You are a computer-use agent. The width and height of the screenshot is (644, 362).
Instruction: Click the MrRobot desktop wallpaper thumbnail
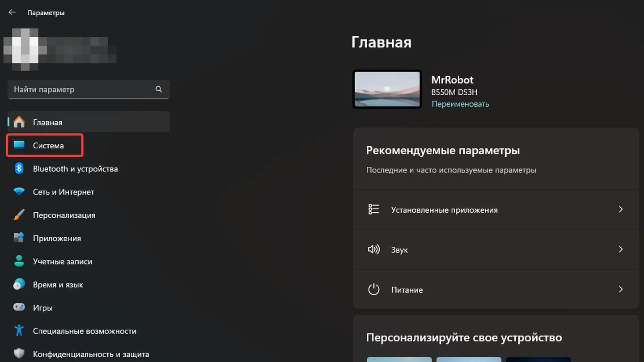click(x=387, y=89)
